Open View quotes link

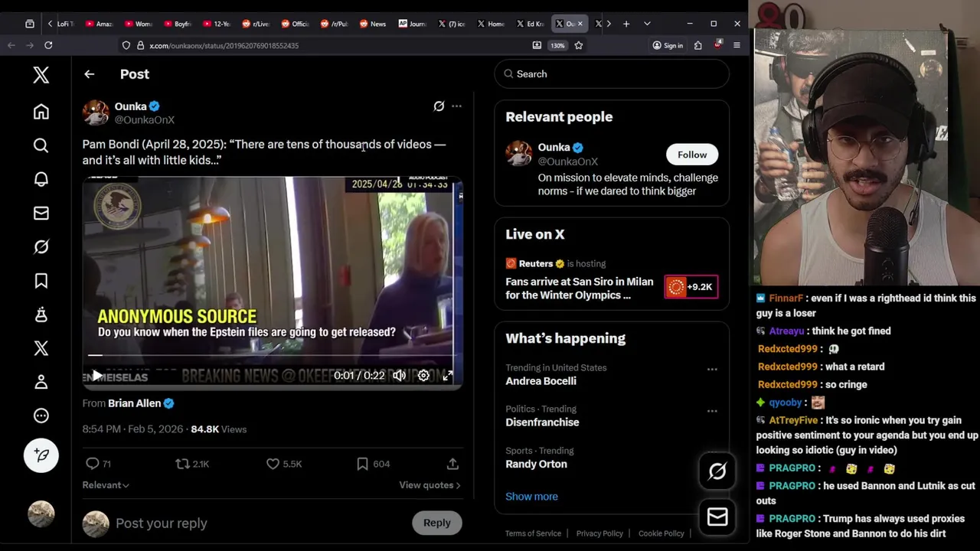tap(430, 485)
